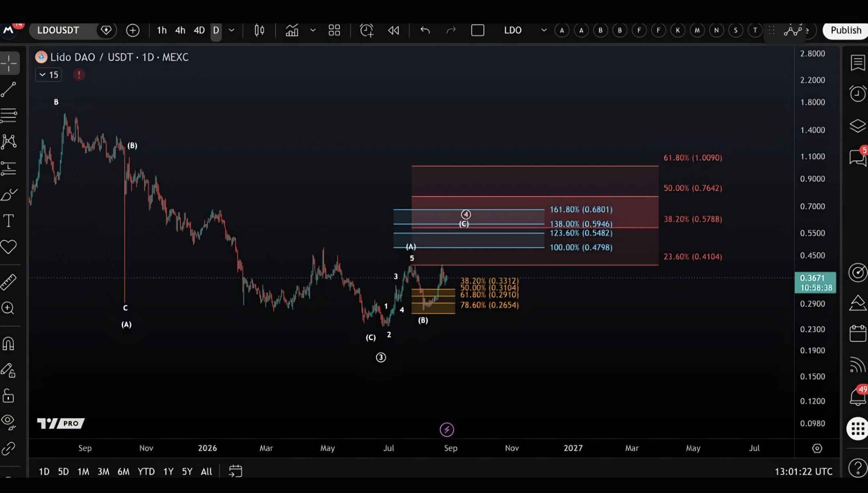Set range to YTD
The width and height of the screenshot is (868, 493).
pos(146,471)
